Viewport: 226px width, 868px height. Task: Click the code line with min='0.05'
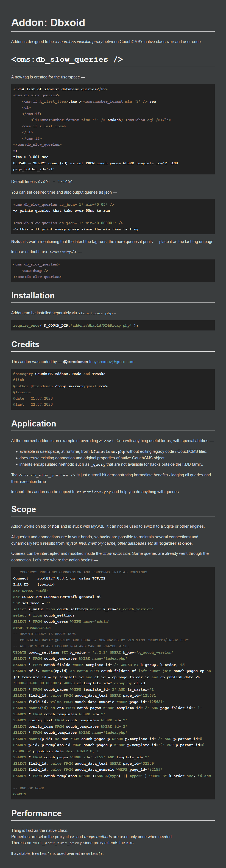(x=64, y=205)
